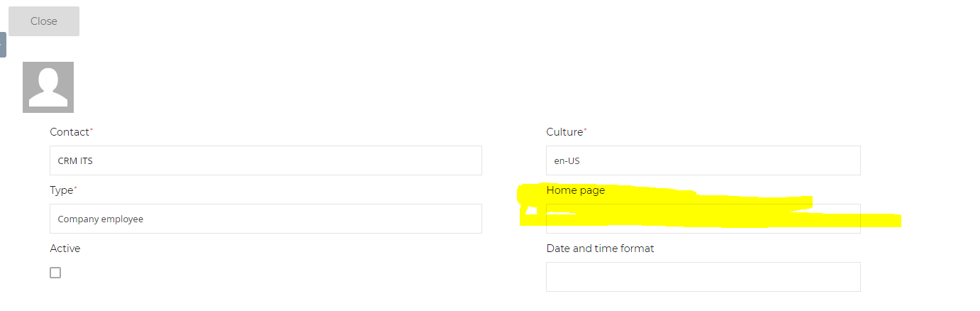Click the required asterisk beside Contact
Screen dimensions: 980x311
pos(91,130)
